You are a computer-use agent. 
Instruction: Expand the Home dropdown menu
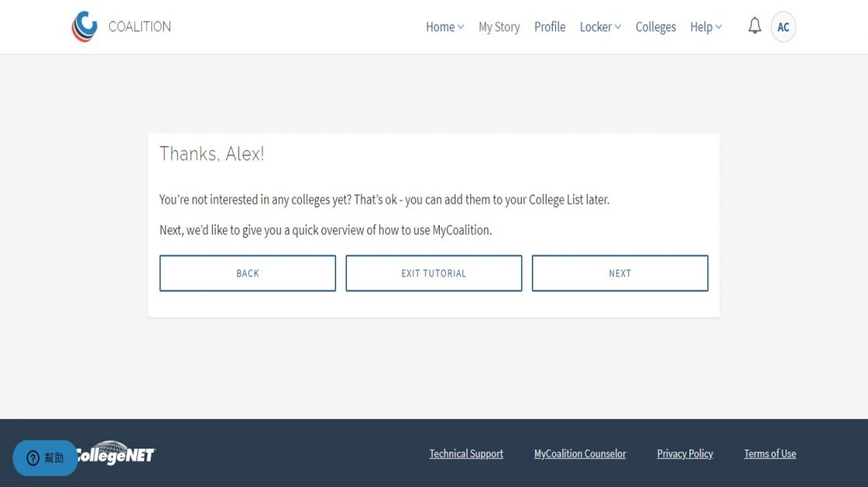pos(445,27)
